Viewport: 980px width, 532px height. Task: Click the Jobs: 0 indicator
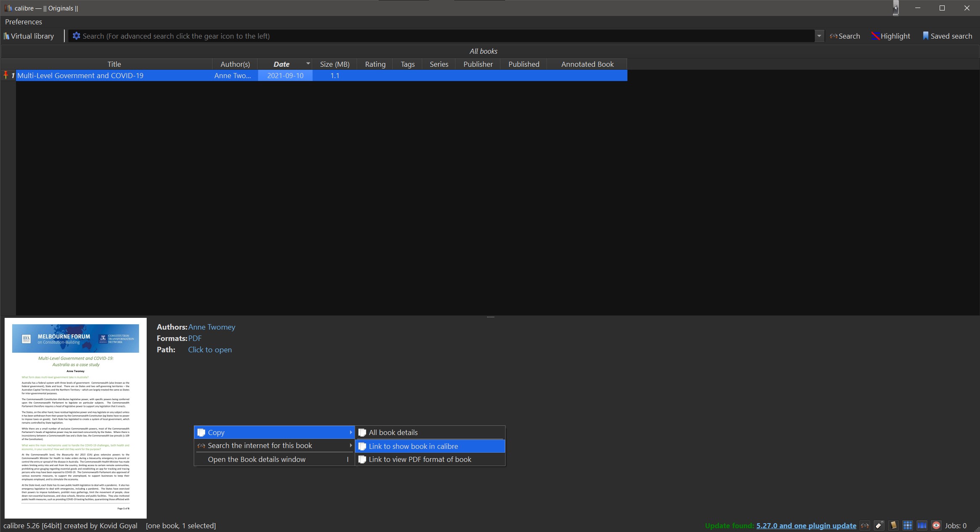956,526
